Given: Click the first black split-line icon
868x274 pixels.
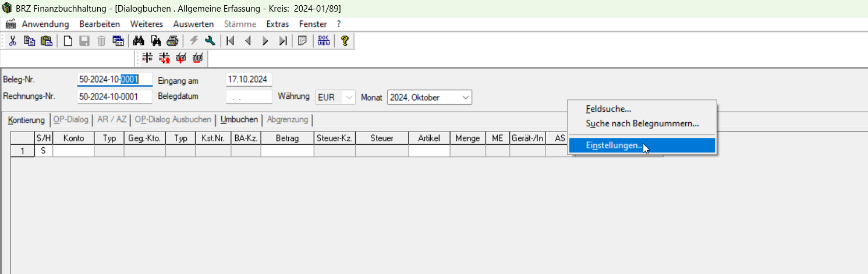Looking at the screenshot, I should point(147,58).
